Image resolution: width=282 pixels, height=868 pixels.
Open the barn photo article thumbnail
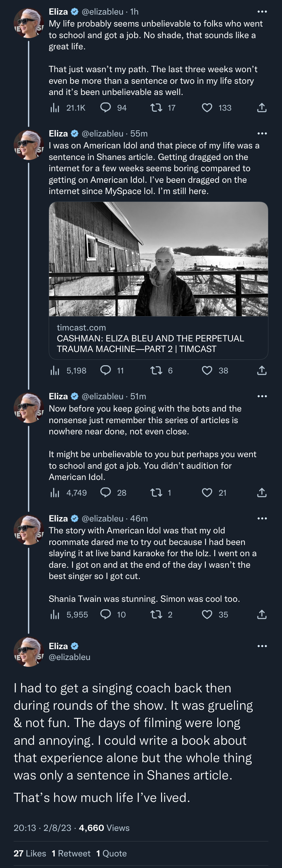pos(158,259)
